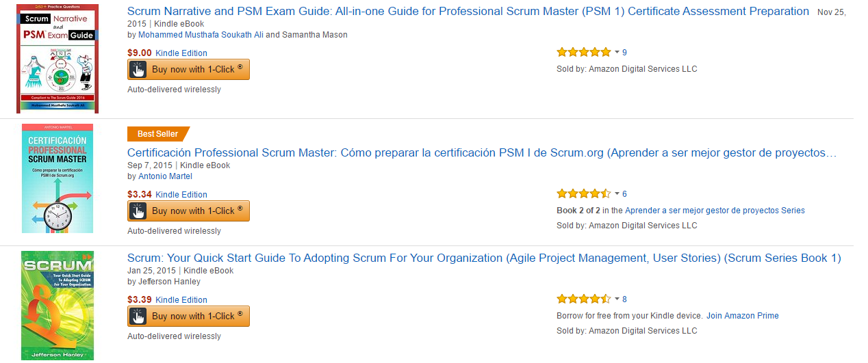The width and height of the screenshot is (868, 363).
Task: Click the star rating for Certificación Professional Scrum Master
Action: pos(583,193)
